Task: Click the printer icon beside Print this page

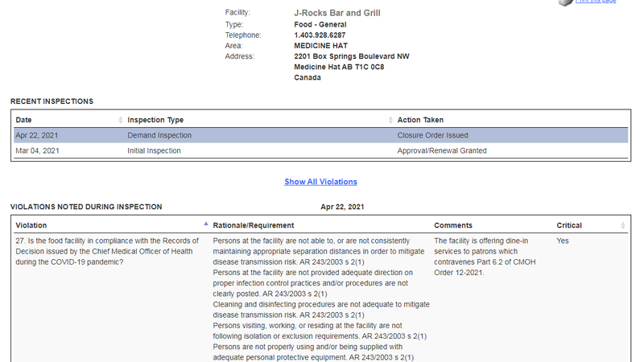Action: [566, 2]
